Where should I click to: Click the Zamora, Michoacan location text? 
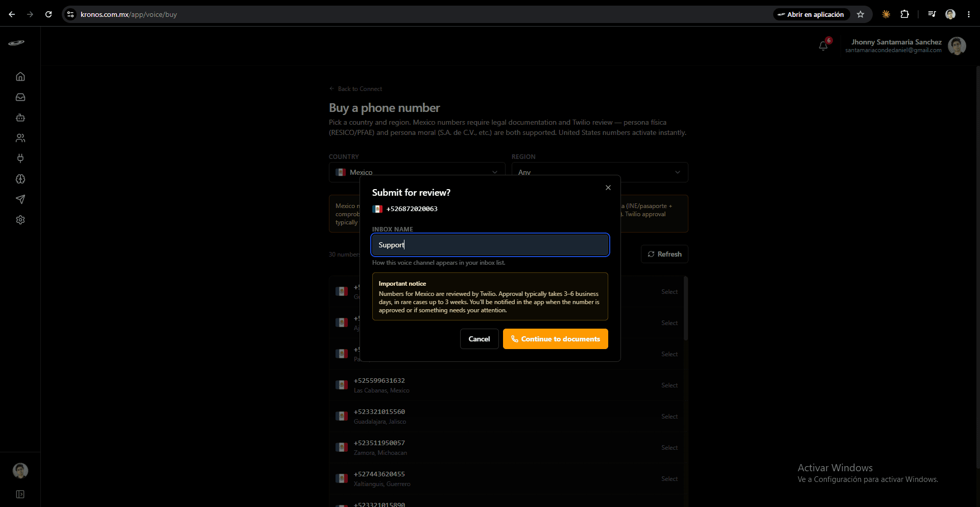tap(380, 453)
